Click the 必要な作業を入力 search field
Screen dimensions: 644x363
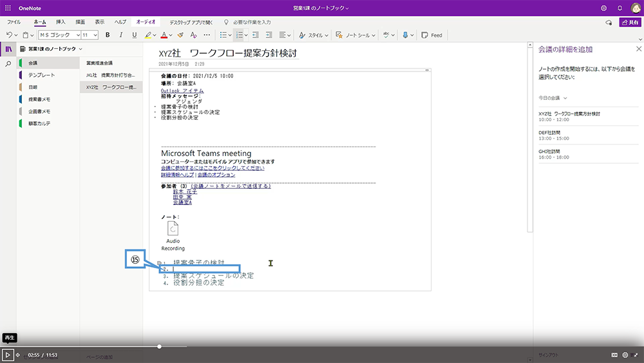pyautogui.click(x=252, y=22)
